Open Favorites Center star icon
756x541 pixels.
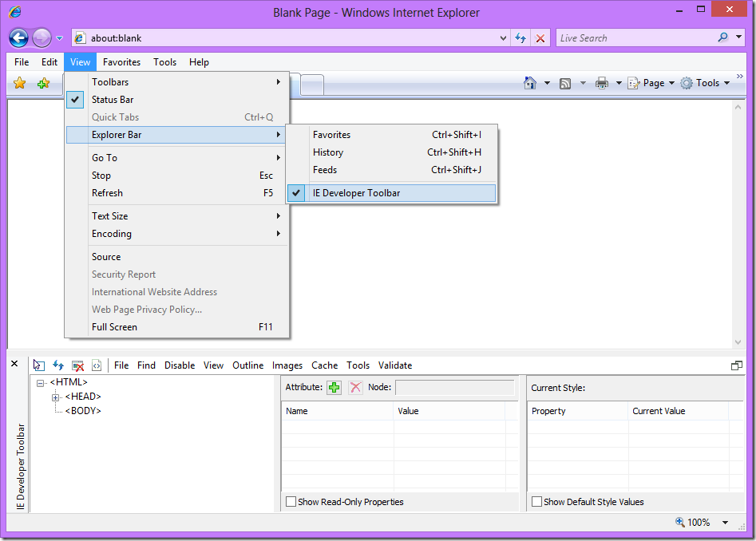[20, 83]
